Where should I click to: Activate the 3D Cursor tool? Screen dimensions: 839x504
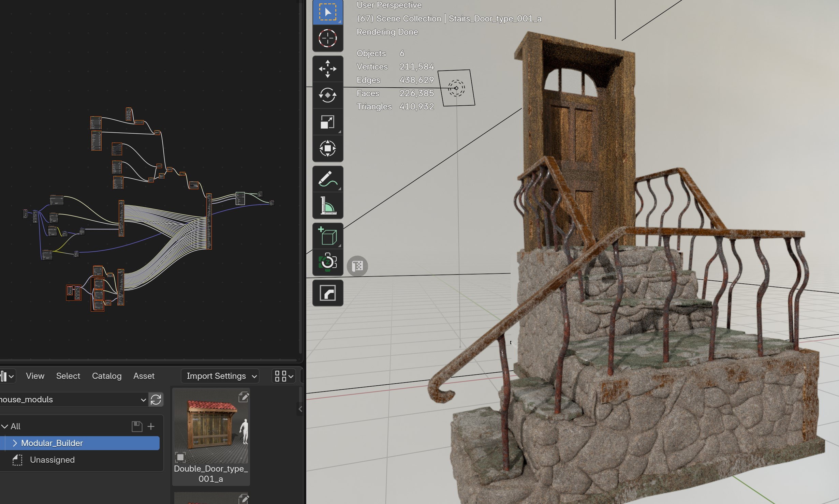pyautogui.click(x=327, y=38)
